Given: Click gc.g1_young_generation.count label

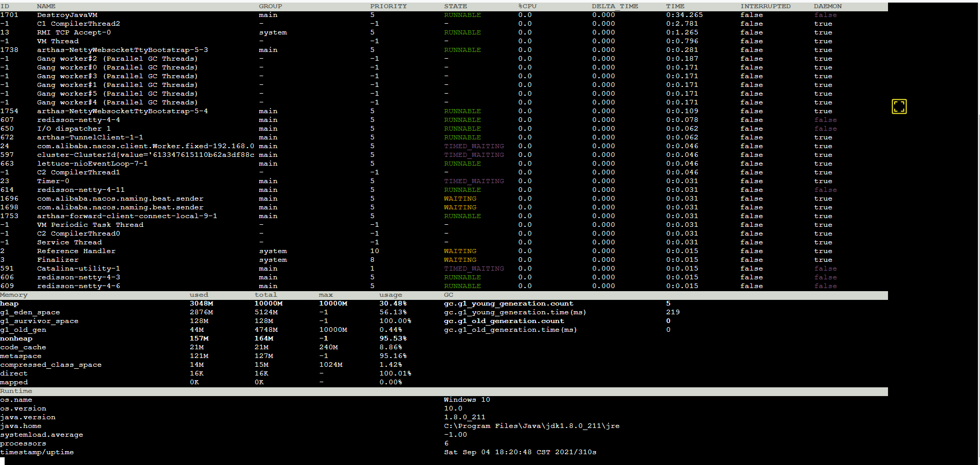Looking at the screenshot, I should [x=509, y=303].
